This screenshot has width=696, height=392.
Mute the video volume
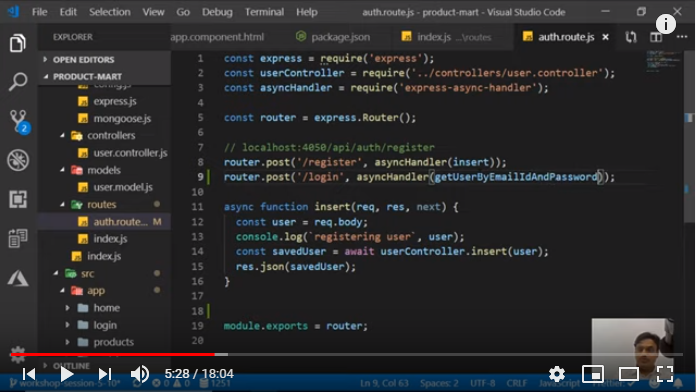pyautogui.click(x=139, y=374)
